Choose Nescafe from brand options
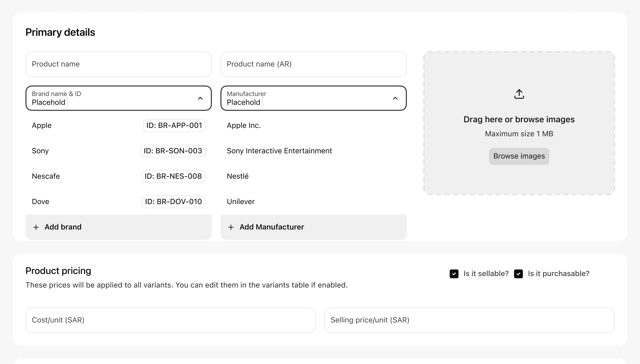The height and width of the screenshot is (364, 640). [46, 176]
